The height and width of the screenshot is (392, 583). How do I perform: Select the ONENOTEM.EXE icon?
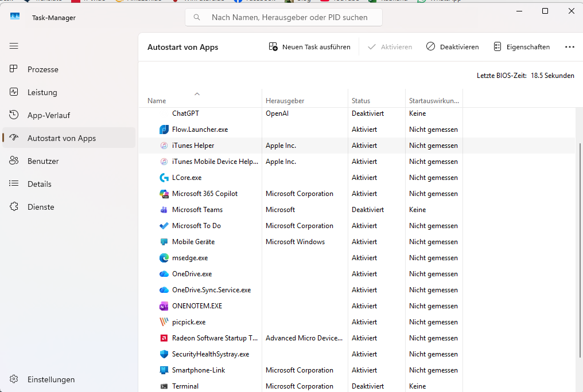(x=164, y=306)
